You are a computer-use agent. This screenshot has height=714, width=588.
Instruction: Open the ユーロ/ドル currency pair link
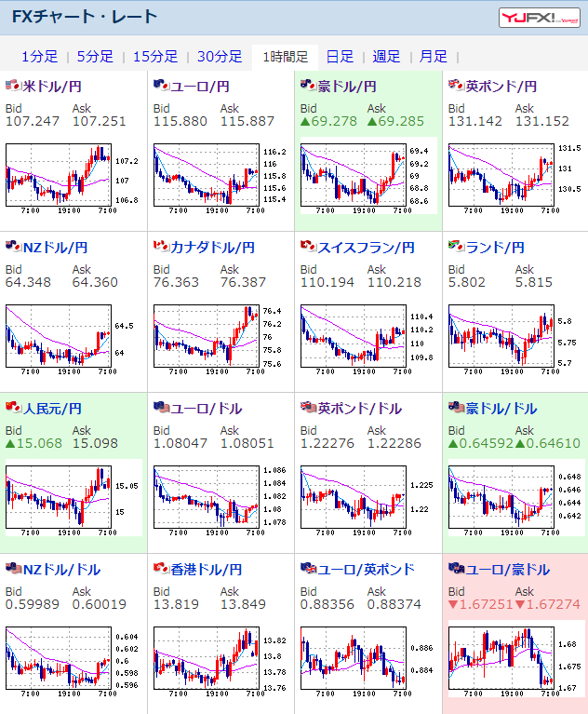click(x=207, y=409)
